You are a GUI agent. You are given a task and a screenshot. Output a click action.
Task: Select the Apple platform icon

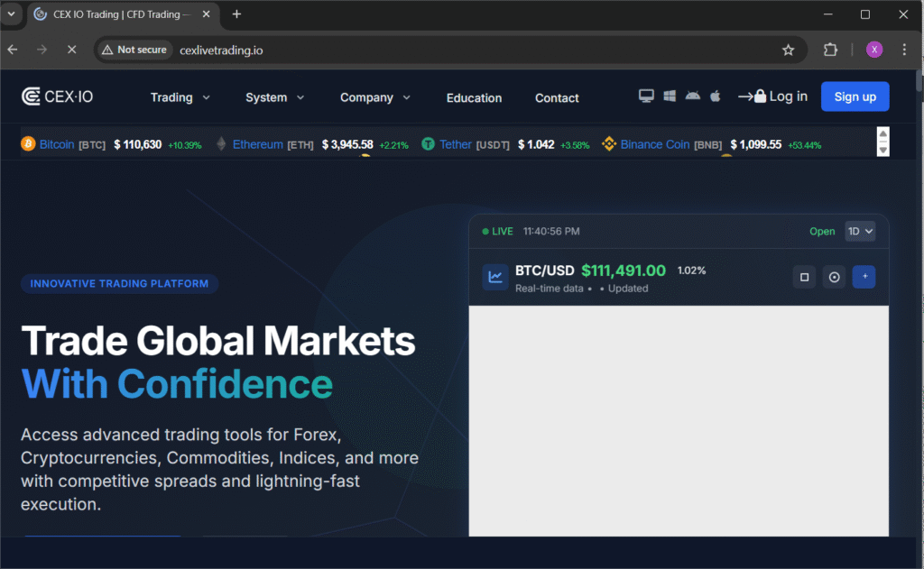click(716, 94)
